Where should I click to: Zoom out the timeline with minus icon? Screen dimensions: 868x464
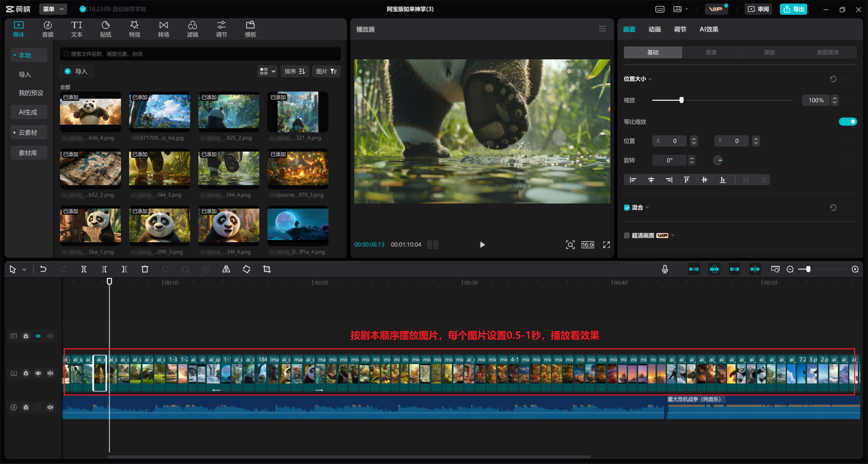click(790, 269)
